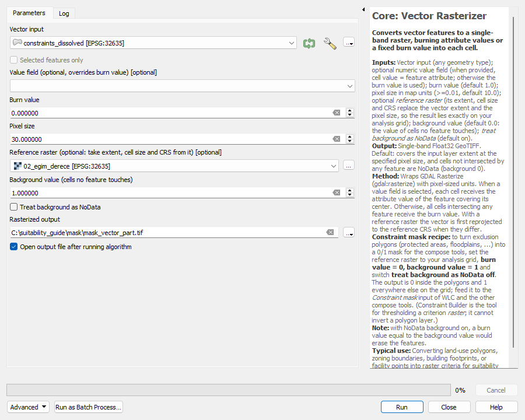Click the Rasterized output label
The width and height of the screenshot is (525, 420).
click(35, 219)
